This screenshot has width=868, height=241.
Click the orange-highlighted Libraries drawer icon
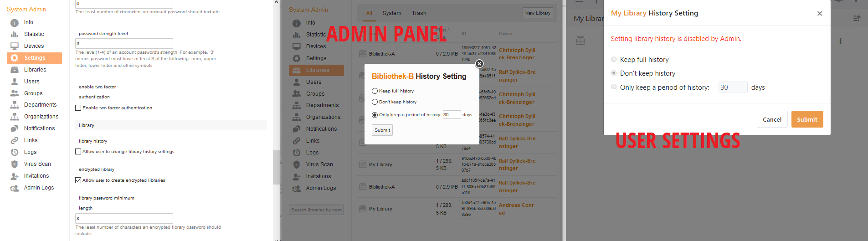point(297,70)
